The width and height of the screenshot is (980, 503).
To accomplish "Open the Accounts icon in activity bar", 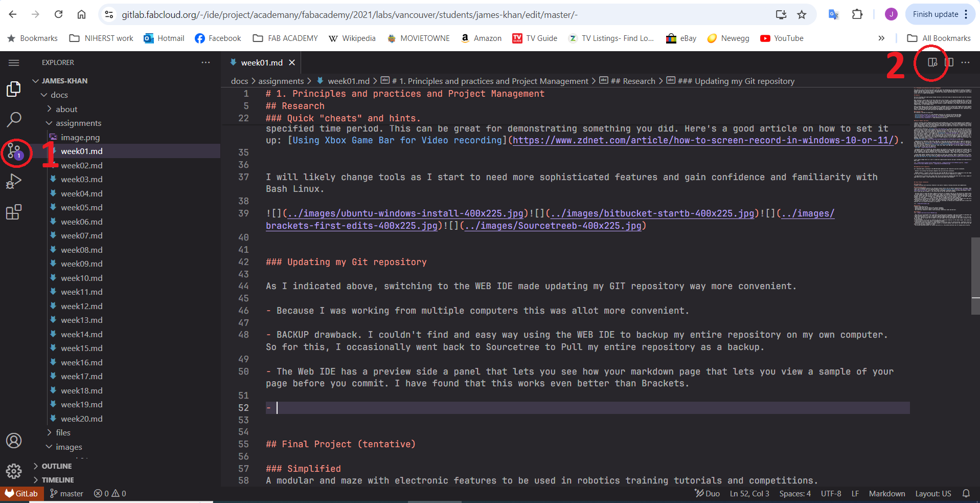I will (x=14, y=441).
